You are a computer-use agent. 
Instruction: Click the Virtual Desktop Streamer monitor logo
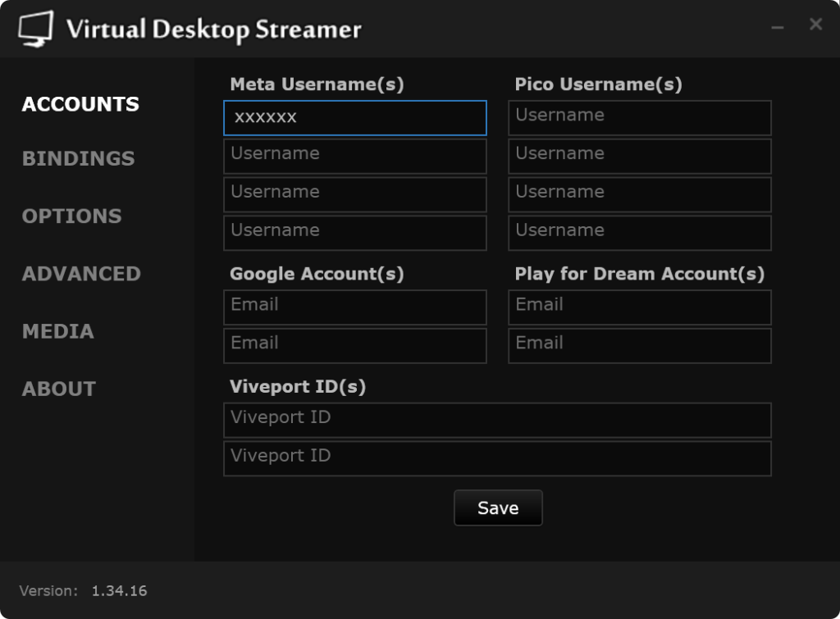click(x=35, y=29)
